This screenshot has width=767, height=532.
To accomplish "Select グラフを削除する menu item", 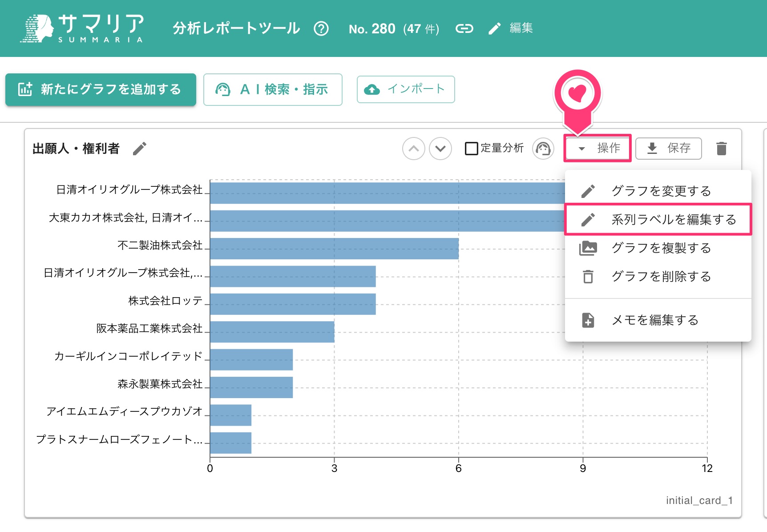I will pyautogui.click(x=658, y=277).
